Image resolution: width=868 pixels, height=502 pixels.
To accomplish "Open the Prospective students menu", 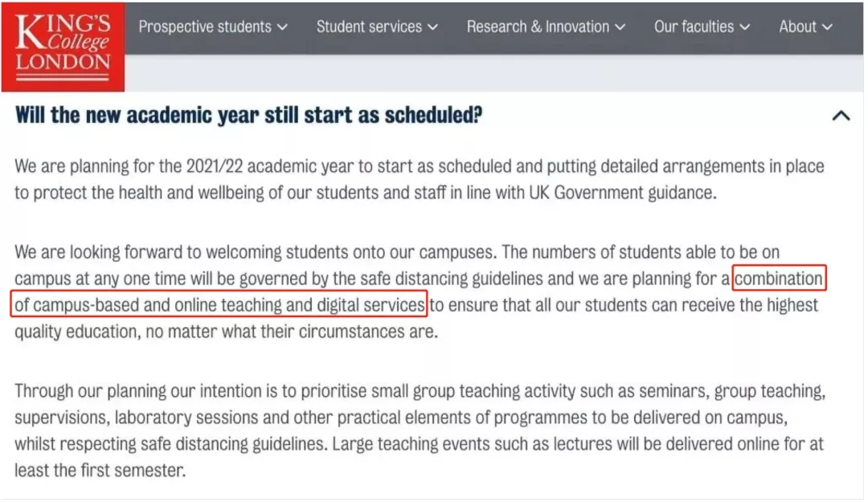I will tap(213, 27).
